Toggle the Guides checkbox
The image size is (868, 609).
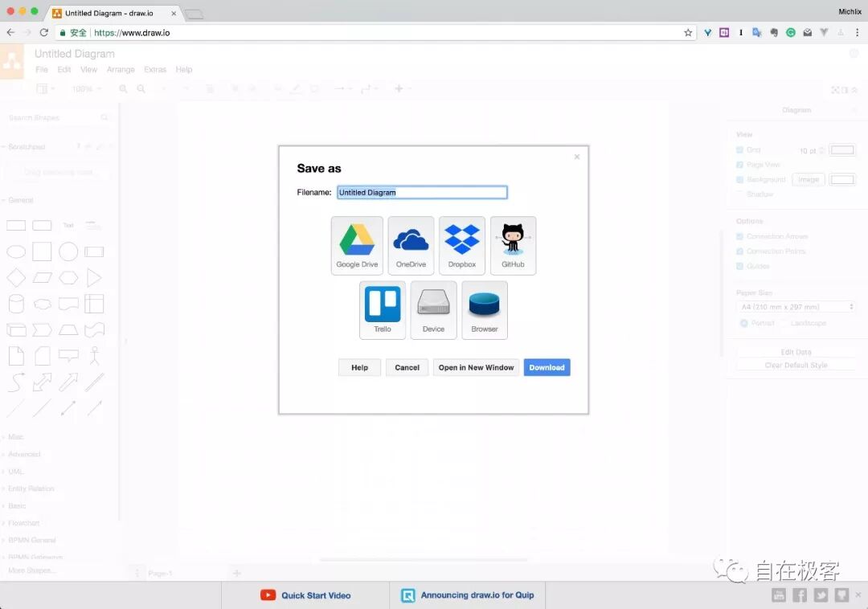tap(739, 266)
